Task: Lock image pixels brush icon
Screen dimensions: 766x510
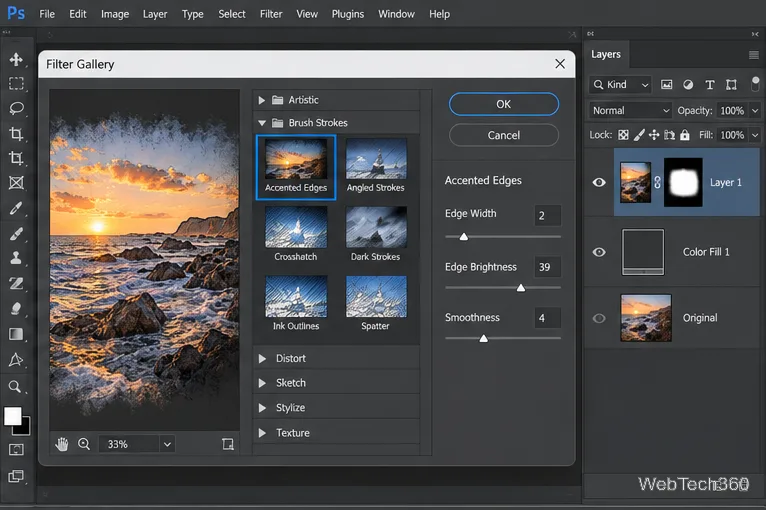Action: point(639,135)
